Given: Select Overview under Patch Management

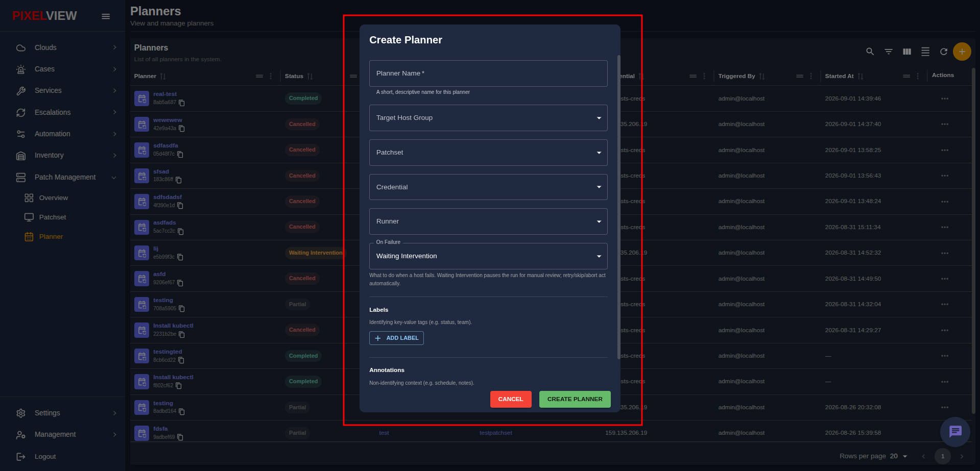Looking at the screenshot, I should point(54,198).
